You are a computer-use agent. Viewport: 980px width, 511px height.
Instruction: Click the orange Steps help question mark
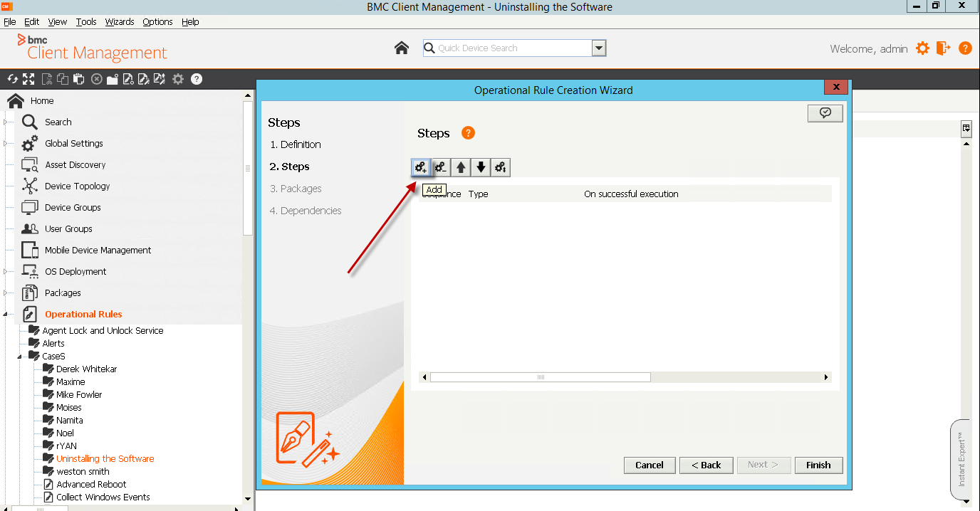click(x=468, y=133)
